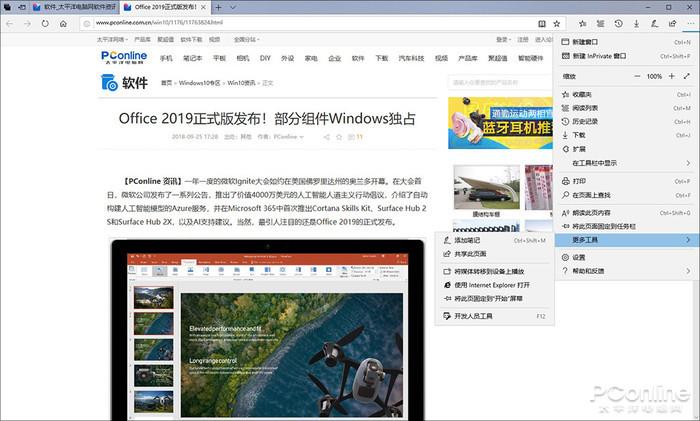Image resolution: width=700 pixels, height=421 pixels.
Task: Choose 添加笔记 in the submenu
Action: (x=495, y=240)
